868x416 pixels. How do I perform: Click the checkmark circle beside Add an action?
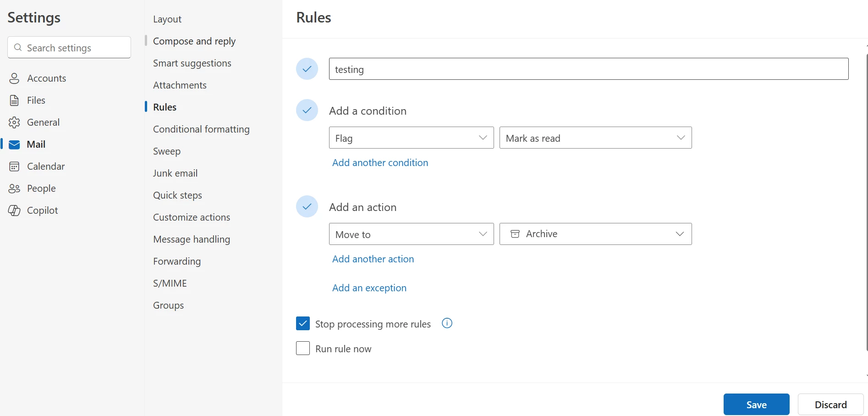[x=307, y=206]
